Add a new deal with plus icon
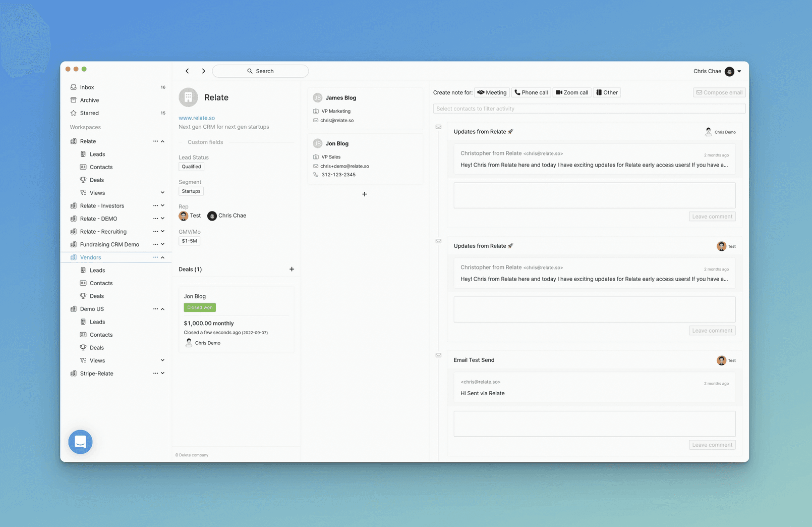Viewport: 812px width, 527px height. pos(292,269)
